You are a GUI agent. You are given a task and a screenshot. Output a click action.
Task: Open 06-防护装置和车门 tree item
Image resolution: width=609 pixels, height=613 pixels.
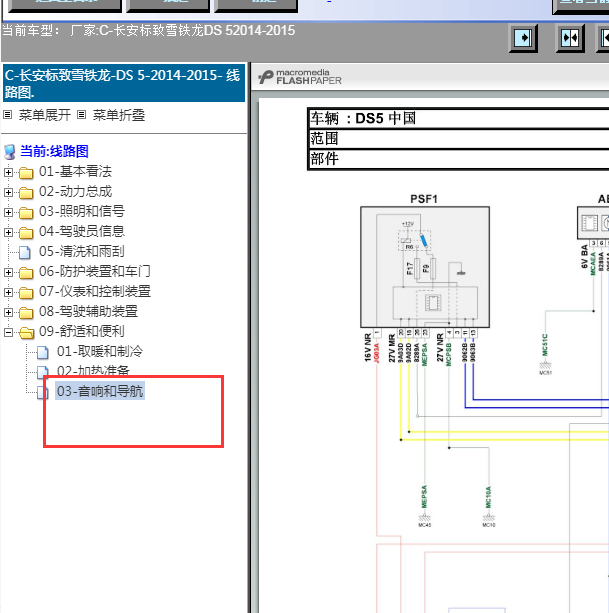(95, 271)
